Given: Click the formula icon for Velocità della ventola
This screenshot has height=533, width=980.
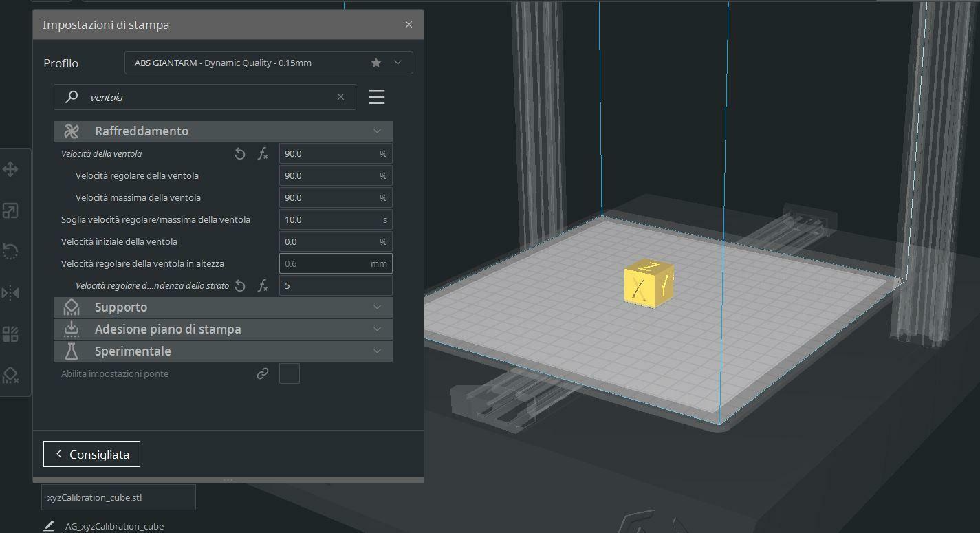Looking at the screenshot, I should click(x=263, y=154).
